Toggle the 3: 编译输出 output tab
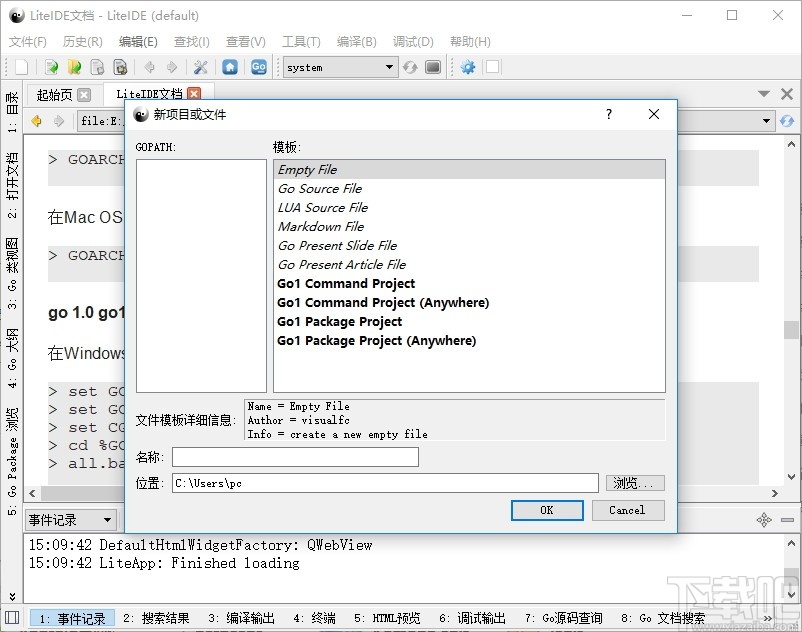The width and height of the screenshot is (802, 632). (x=241, y=618)
